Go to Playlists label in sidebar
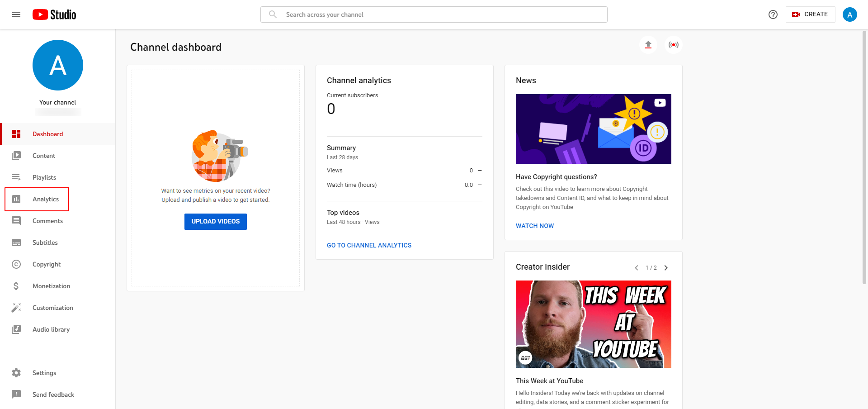868x409 pixels. tap(44, 177)
